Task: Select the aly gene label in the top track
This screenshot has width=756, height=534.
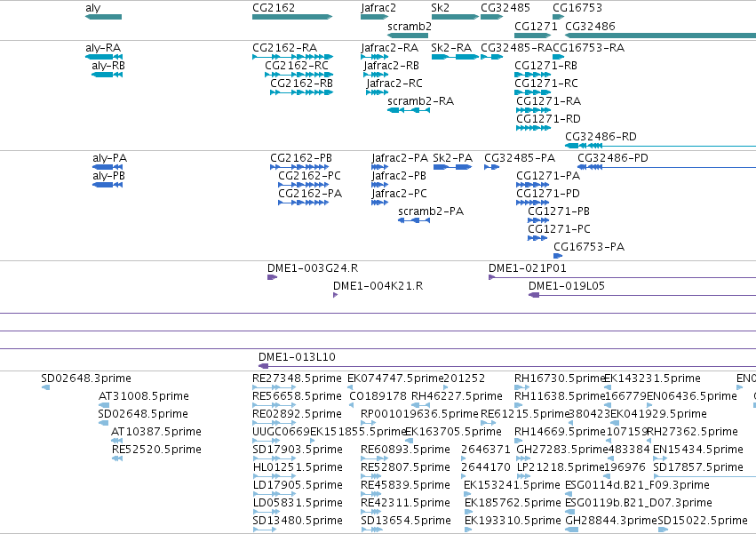Action: 93,8
